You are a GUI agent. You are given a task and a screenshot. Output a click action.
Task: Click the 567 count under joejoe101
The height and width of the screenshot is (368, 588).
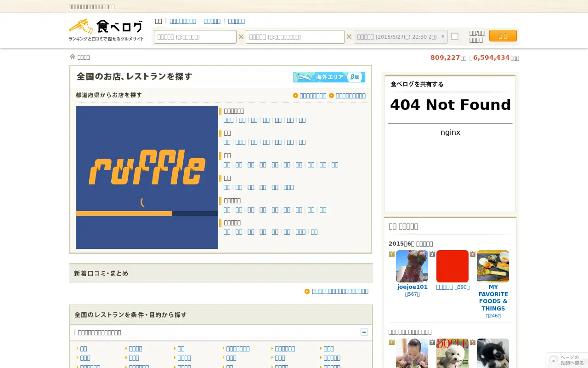point(413,294)
